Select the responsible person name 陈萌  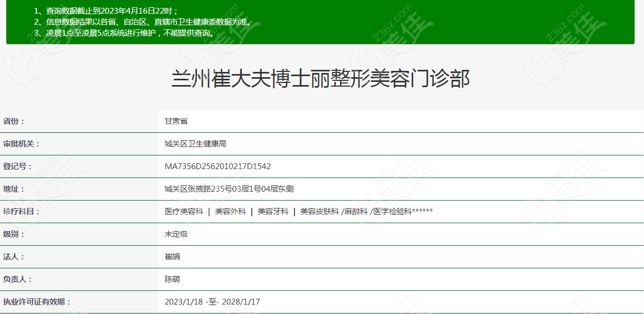(172, 279)
